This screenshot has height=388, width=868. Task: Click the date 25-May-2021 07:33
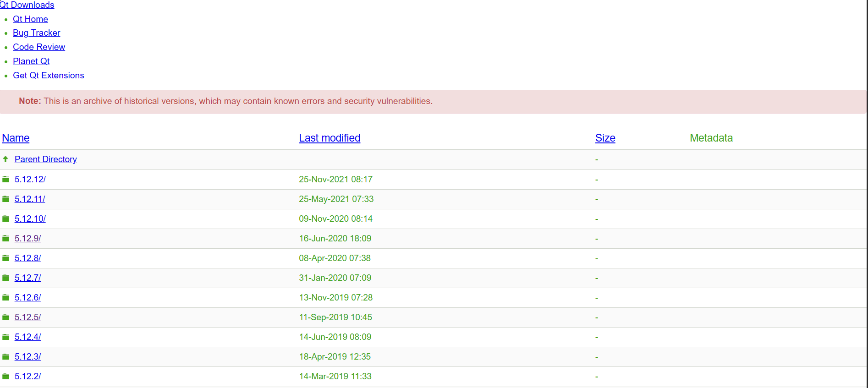[336, 199]
